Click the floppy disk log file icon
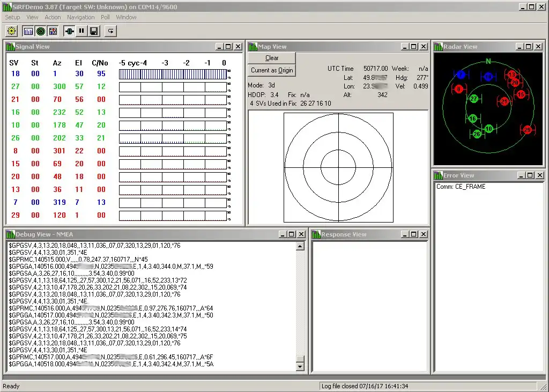 coord(94,31)
